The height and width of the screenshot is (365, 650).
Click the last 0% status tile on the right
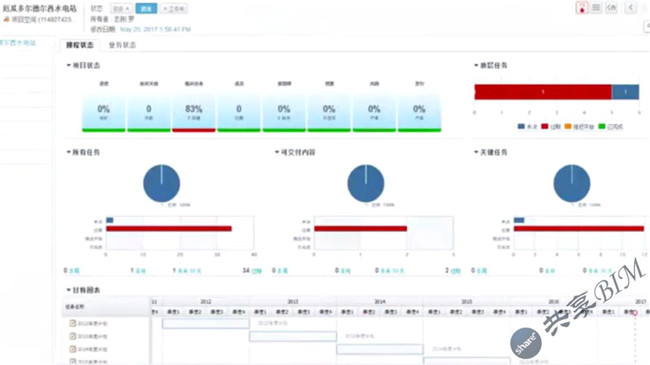click(x=419, y=113)
